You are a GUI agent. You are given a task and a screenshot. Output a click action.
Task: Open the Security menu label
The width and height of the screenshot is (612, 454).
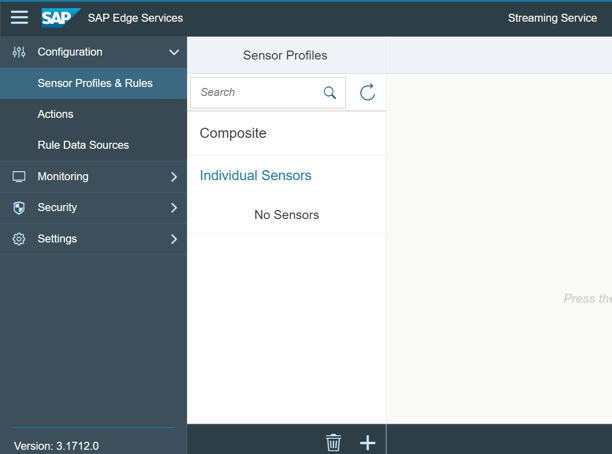point(57,207)
